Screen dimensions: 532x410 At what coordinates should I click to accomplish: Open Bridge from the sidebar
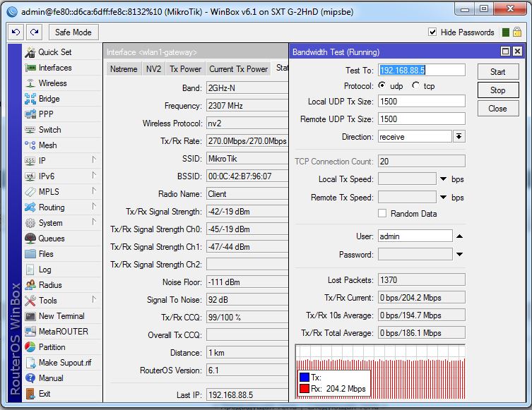pyautogui.click(x=49, y=99)
